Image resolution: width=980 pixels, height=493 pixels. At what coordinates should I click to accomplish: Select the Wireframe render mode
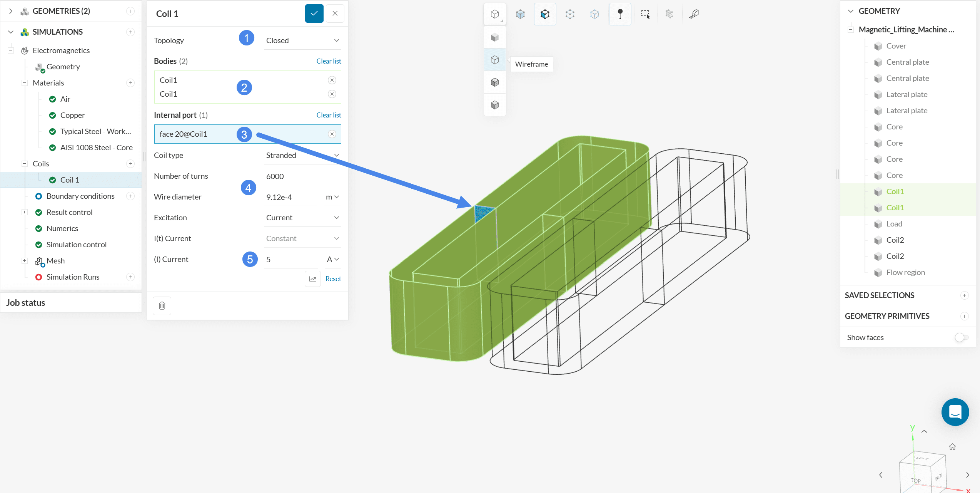[494, 60]
